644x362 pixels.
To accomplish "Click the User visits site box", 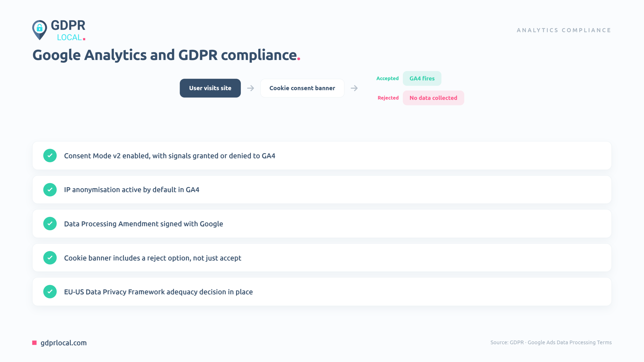I will [x=210, y=88].
